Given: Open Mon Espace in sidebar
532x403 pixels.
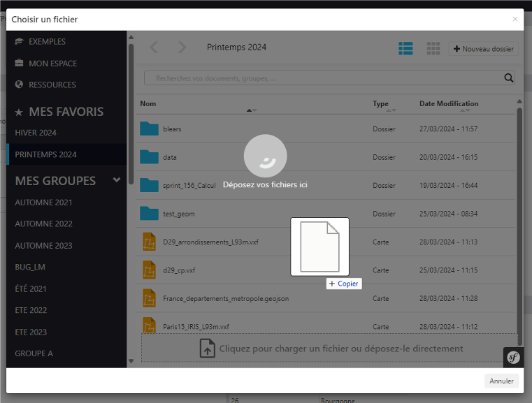Looking at the screenshot, I should 52,64.
